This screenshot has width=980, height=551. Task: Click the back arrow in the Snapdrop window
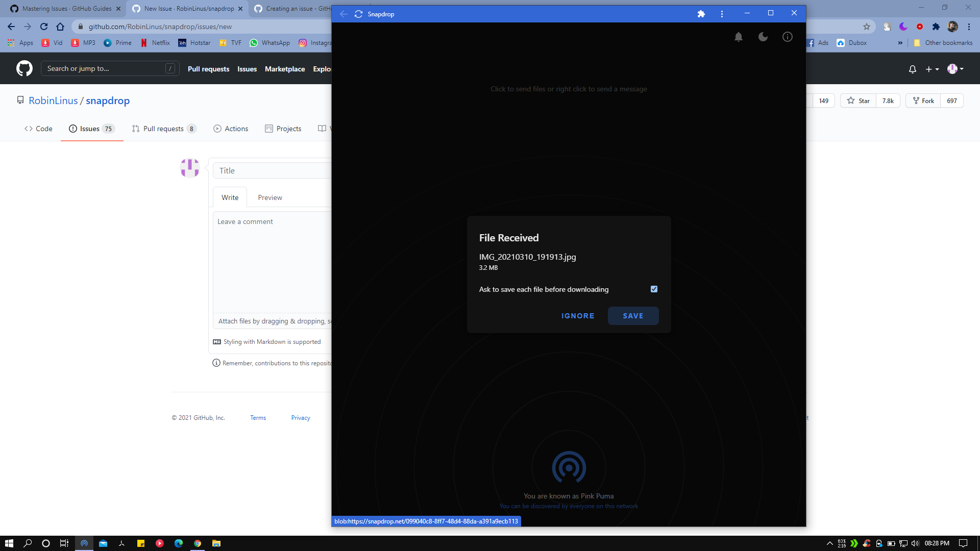342,14
